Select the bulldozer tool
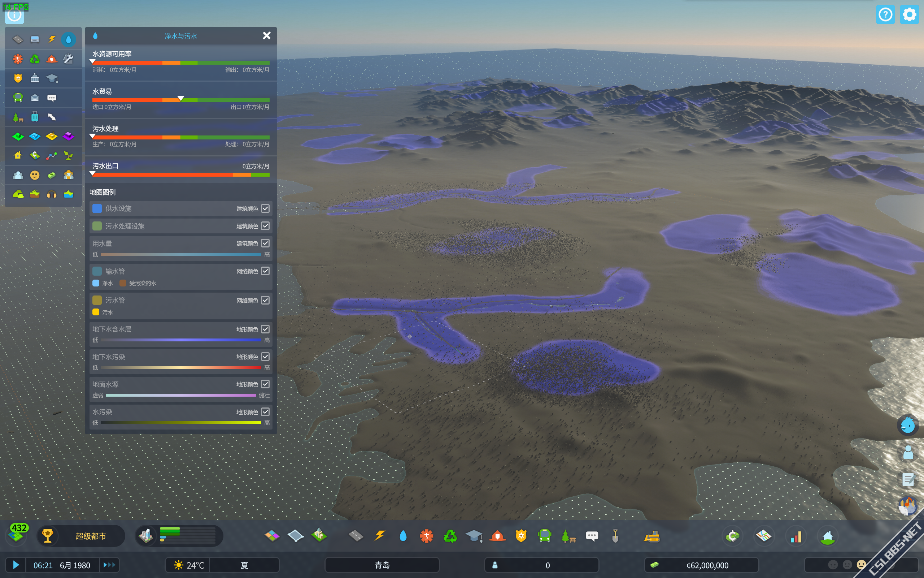Image resolution: width=924 pixels, height=578 pixels. click(x=651, y=536)
